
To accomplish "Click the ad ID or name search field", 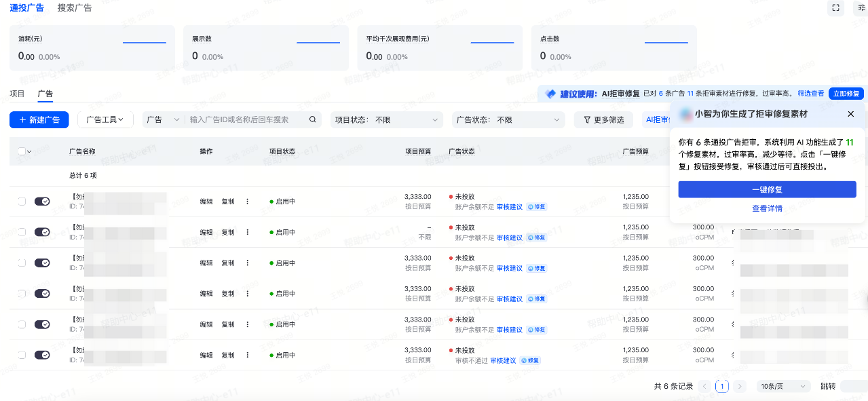I will coord(247,119).
